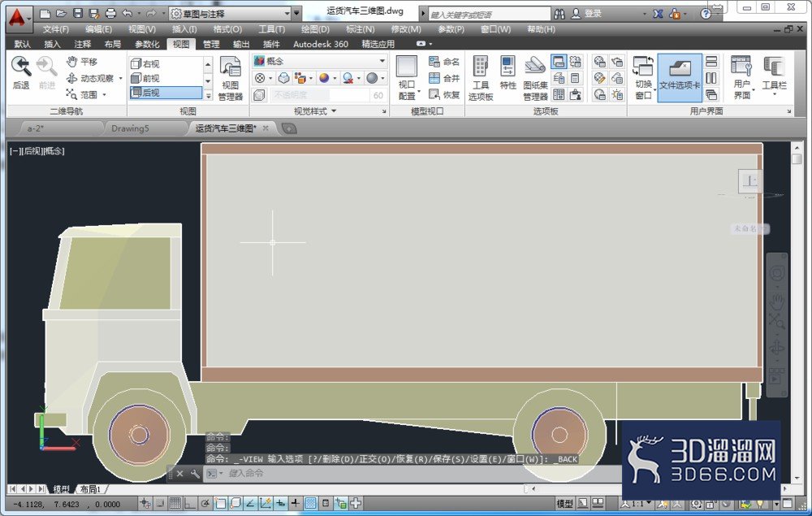Image resolution: width=812 pixels, height=516 pixels.
Task: Click the 视口配置 viewport configuration icon
Action: click(x=407, y=78)
